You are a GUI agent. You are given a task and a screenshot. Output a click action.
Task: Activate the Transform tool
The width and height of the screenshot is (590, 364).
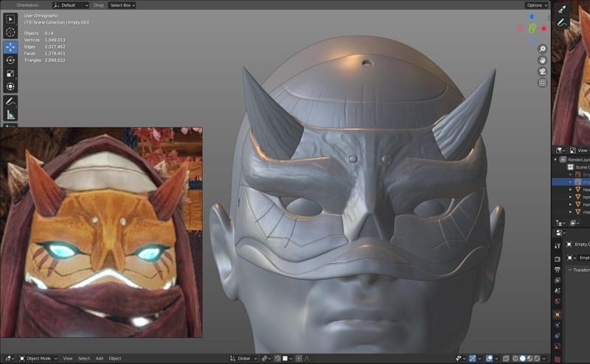click(x=10, y=86)
